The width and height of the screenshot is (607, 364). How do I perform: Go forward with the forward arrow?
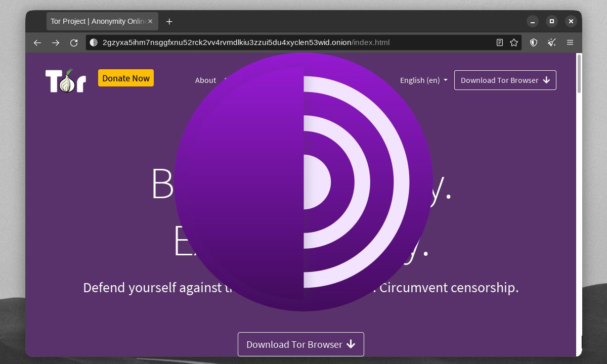[56, 42]
